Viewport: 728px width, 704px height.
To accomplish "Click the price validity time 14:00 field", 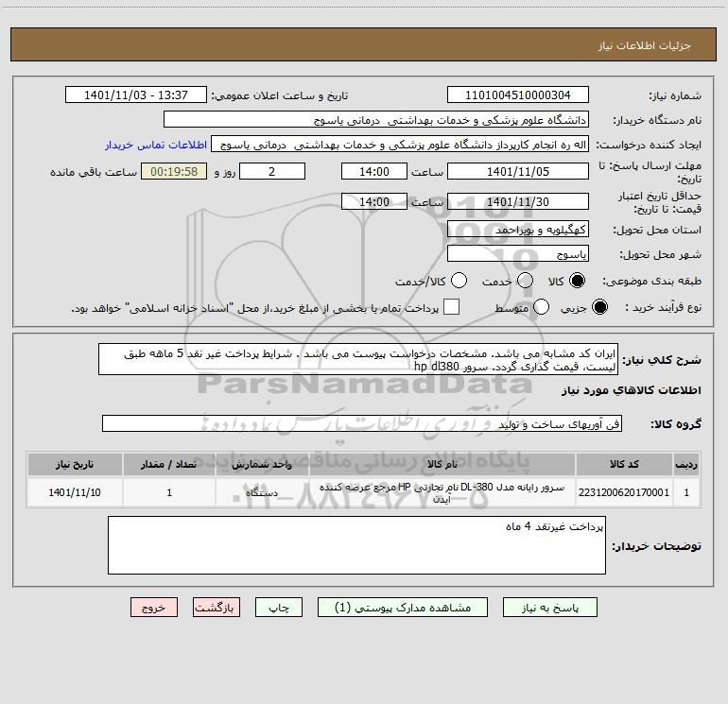I will [374, 201].
